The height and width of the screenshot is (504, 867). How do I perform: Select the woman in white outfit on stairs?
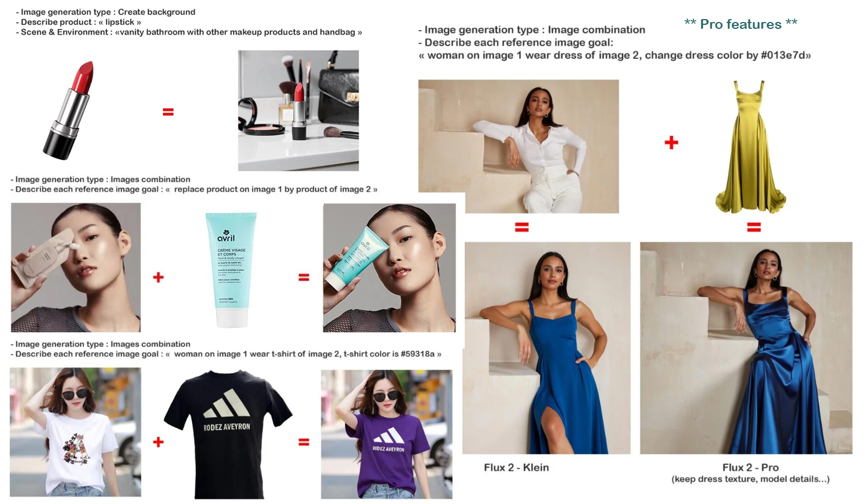click(518, 146)
